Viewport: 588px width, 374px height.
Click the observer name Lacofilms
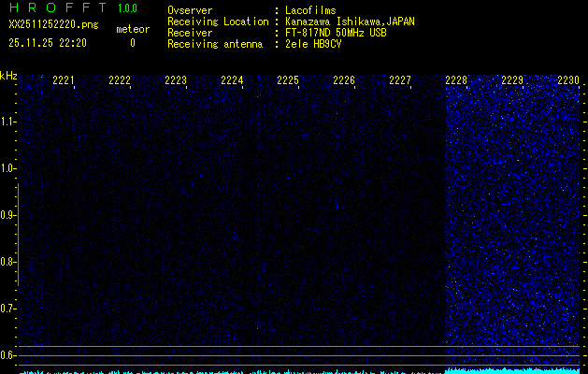[310, 10]
